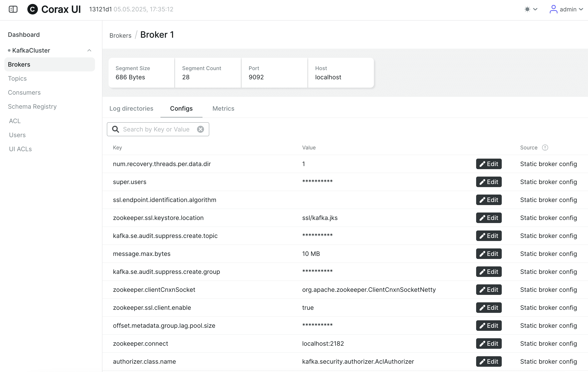This screenshot has width=588, height=372.
Task: Click the Broker 1 page heading
Action: click(x=157, y=35)
